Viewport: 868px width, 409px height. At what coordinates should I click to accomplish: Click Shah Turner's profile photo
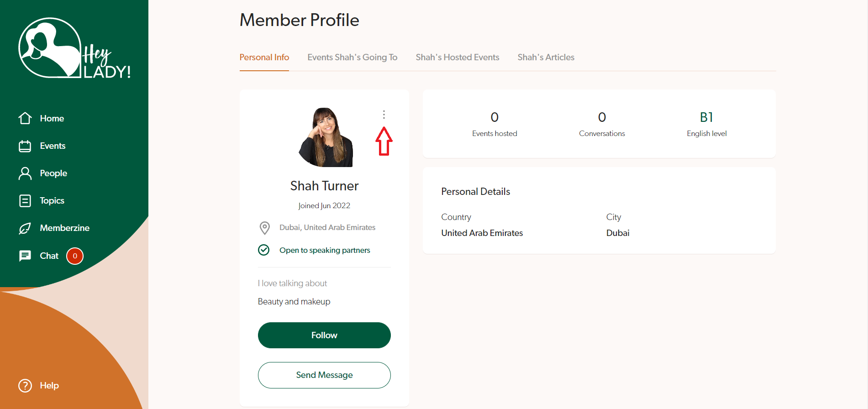[x=326, y=137]
